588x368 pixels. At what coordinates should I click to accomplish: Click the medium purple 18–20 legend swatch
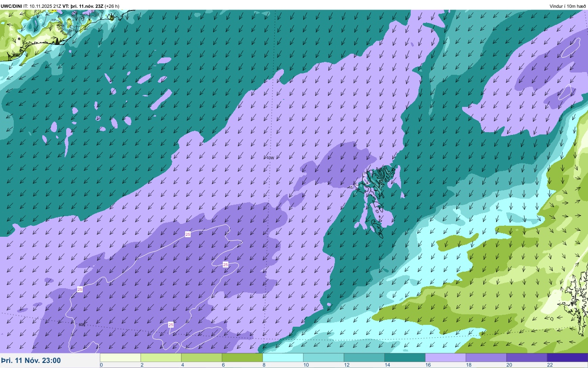tap(486, 357)
